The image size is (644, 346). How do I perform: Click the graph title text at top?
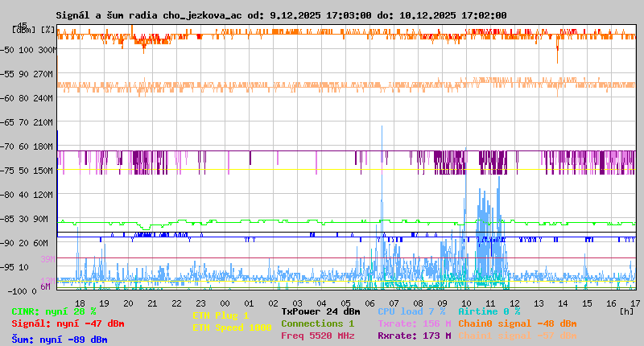281,15
